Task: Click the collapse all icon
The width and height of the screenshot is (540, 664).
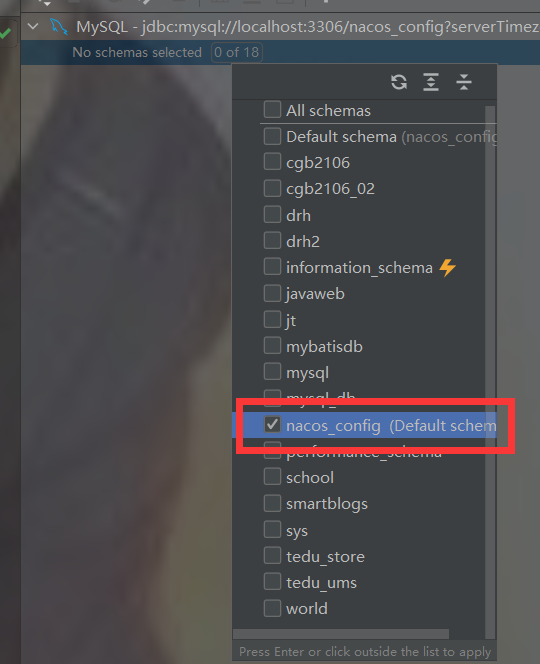Action: [x=464, y=82]
